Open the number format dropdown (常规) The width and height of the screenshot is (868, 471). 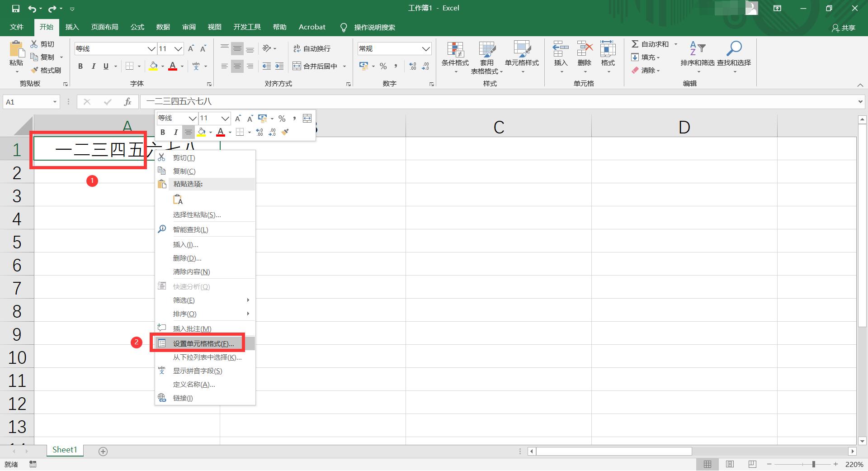(x=426, y=48)
